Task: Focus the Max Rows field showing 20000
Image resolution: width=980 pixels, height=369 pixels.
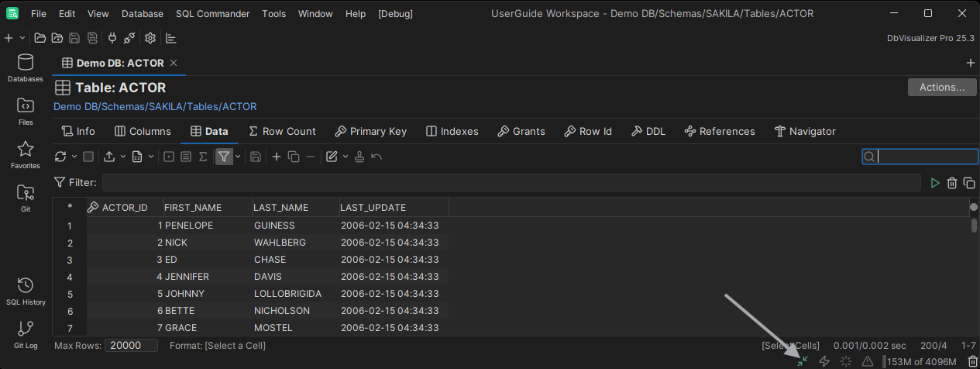Action: coord(131,345)
